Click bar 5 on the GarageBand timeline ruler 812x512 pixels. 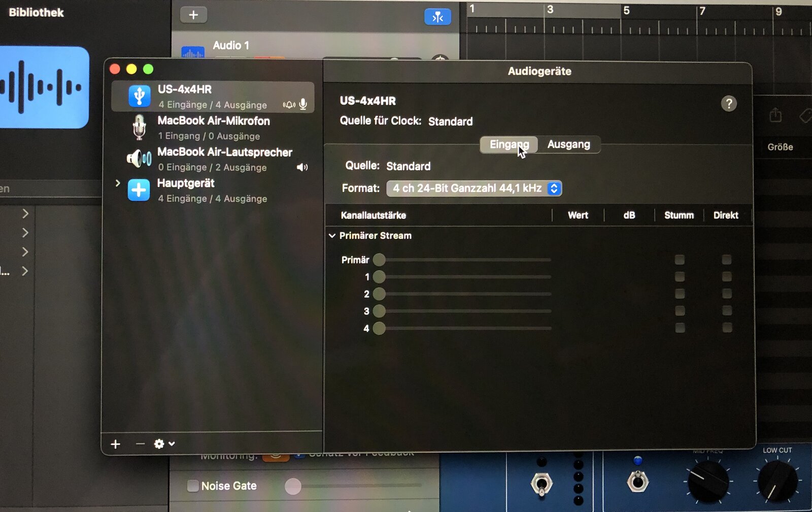626,11
